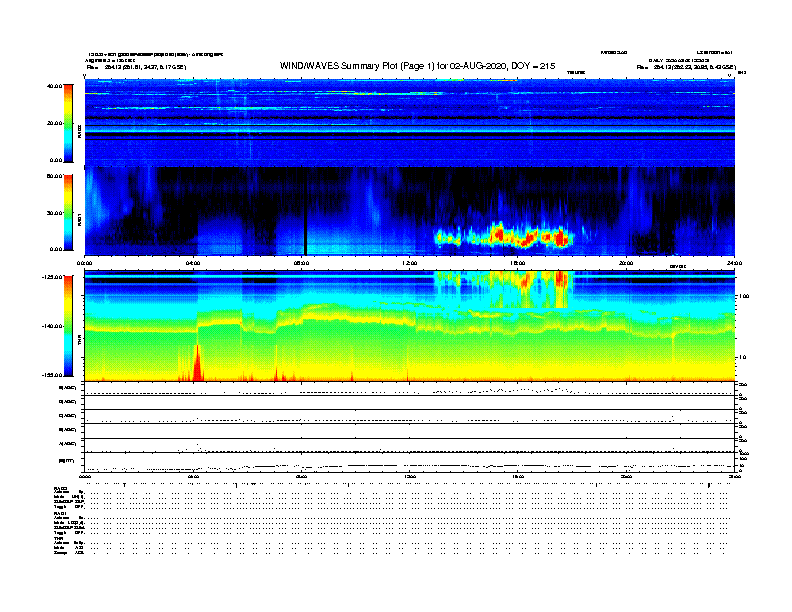Click the 12:00 tick label under RAD1 panel
Viewport: 792px width, 612px height.
tap(410, 263)
